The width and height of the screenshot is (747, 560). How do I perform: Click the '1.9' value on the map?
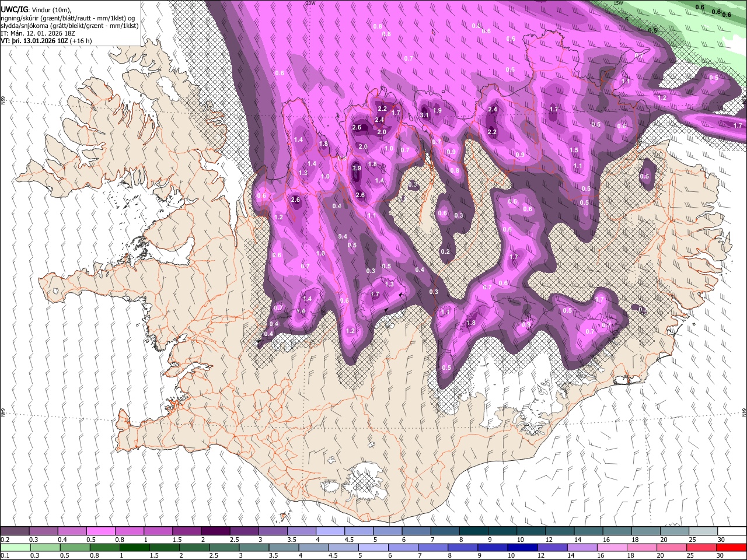(x=437, y=111)
